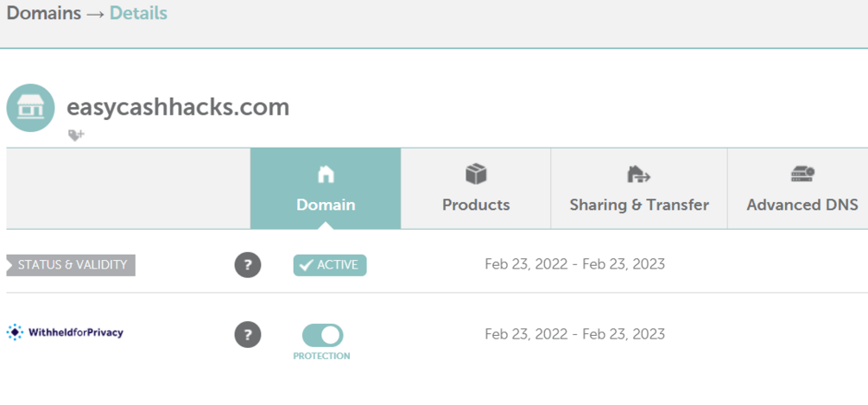Open the help tooltip for Status & Validity
868x405 pixels.
tap(247, 265)
